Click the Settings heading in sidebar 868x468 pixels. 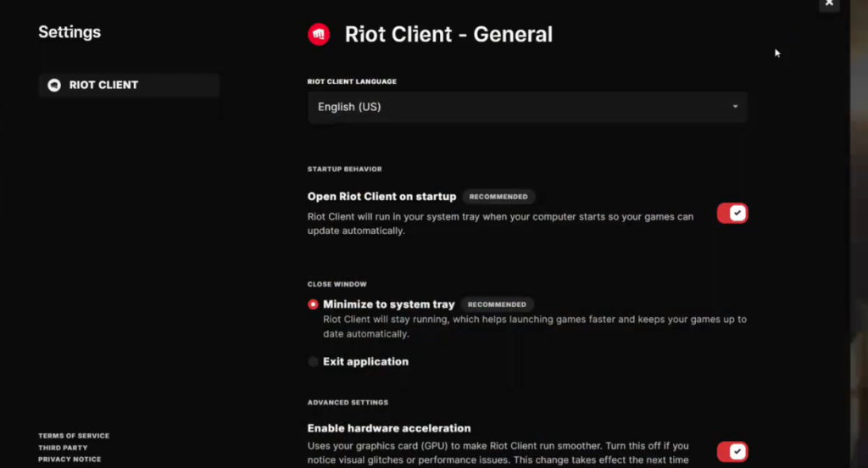(x=70, y=32)
